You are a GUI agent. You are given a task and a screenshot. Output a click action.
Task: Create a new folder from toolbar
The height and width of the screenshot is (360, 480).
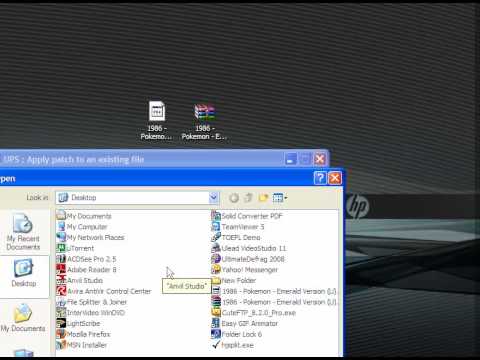tap(263, 198)
